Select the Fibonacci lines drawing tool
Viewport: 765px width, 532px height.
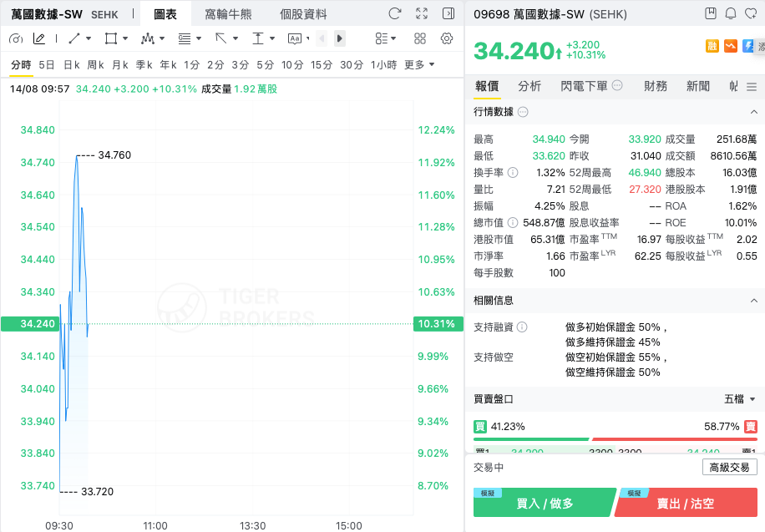(185, 38)
